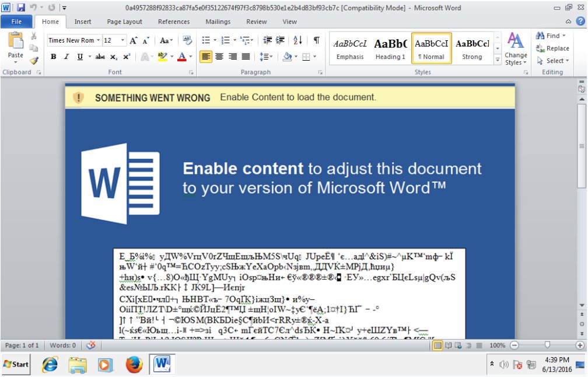Viewport: 588px width, 377px height.
Task: Apply the Emphasis style
Action: [350, 49]
